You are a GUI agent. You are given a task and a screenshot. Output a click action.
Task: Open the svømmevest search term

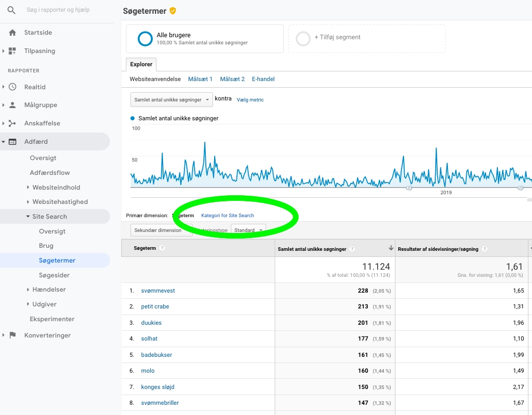click(x=158, y=291)
